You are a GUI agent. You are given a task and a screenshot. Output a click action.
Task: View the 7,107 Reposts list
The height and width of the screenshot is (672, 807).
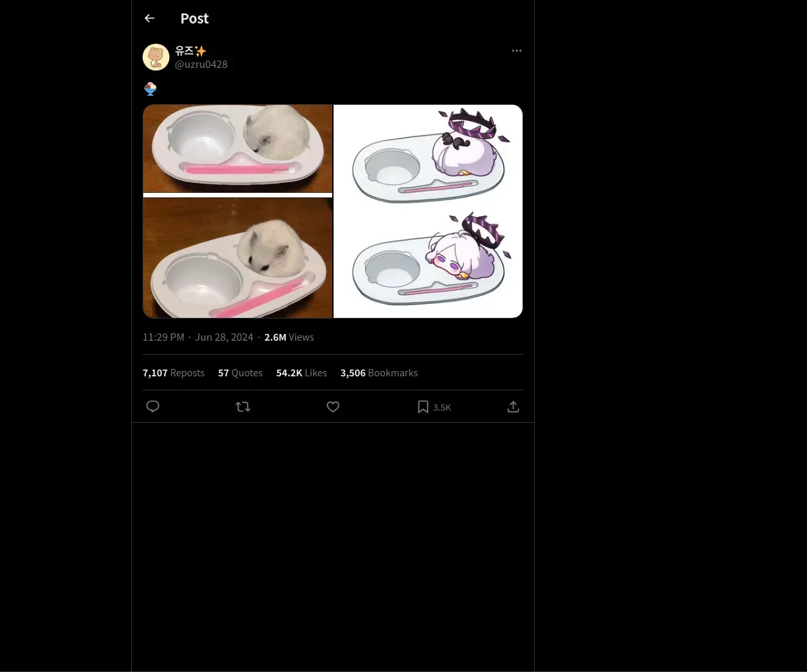[x=174, y=373]
